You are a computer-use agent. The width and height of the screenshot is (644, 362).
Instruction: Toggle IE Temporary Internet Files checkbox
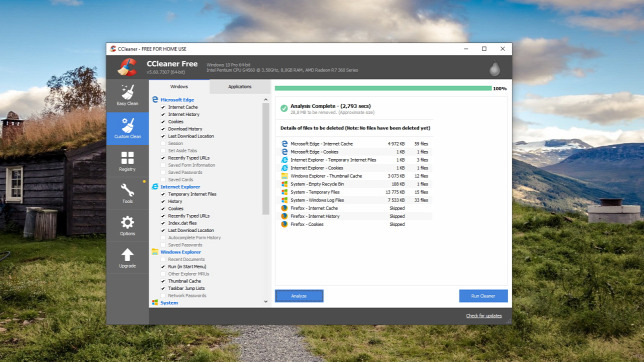pos(163,194)
